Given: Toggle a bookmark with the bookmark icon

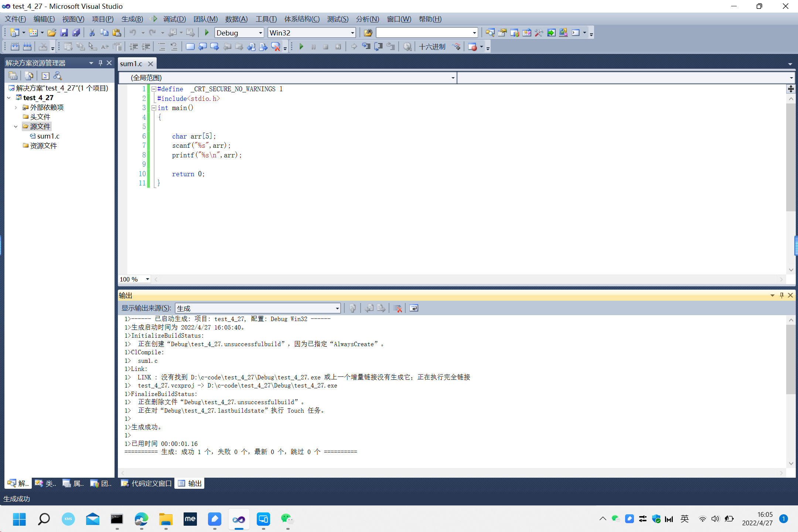Looking at the screenshot, I should coord(190,47).
